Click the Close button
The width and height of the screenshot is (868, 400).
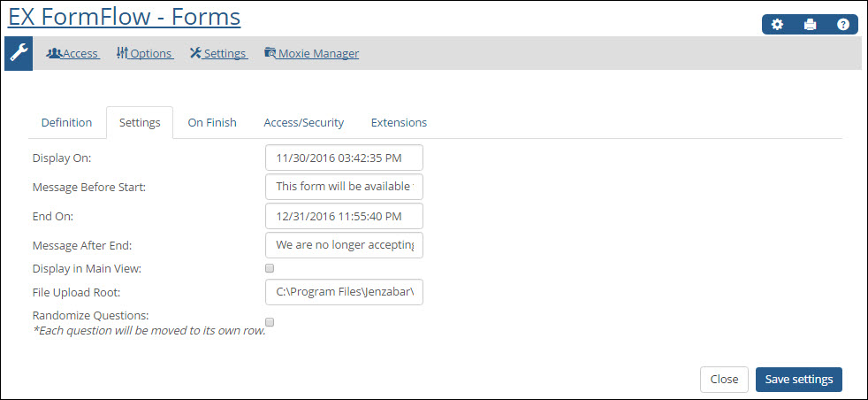(x=724, y=380)
